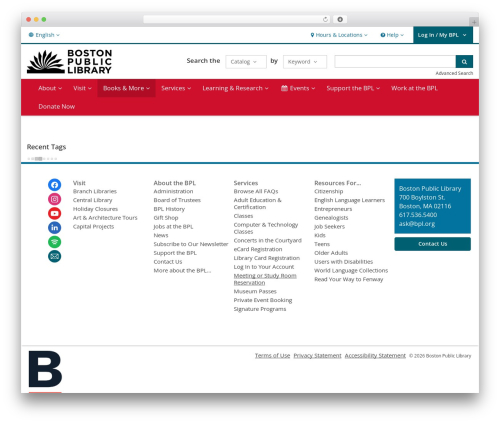Screen dimensions: 500x423
Task: Click the browser reload icon
Action: click(x=325, y=19)
